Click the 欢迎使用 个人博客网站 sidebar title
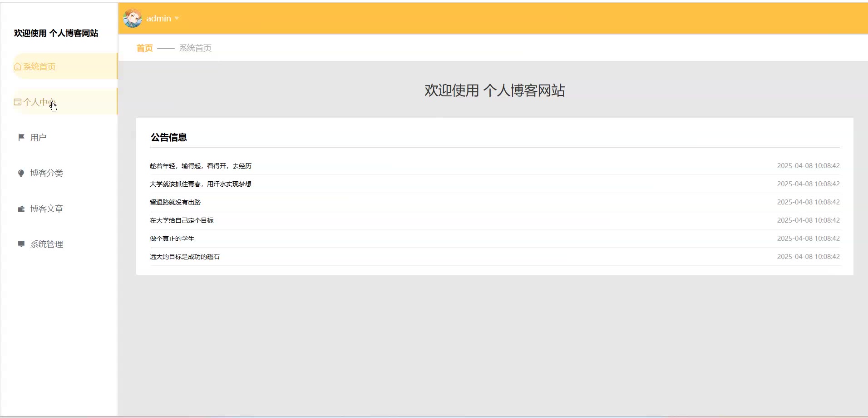The height and width of the screenshot is (418, 868). click(56, 33)
